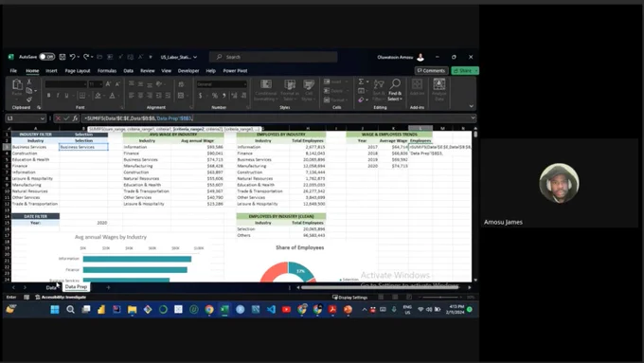
Task: Open the Sort & Filter menu
Action: pyautogui.click(x=379, y=90)
